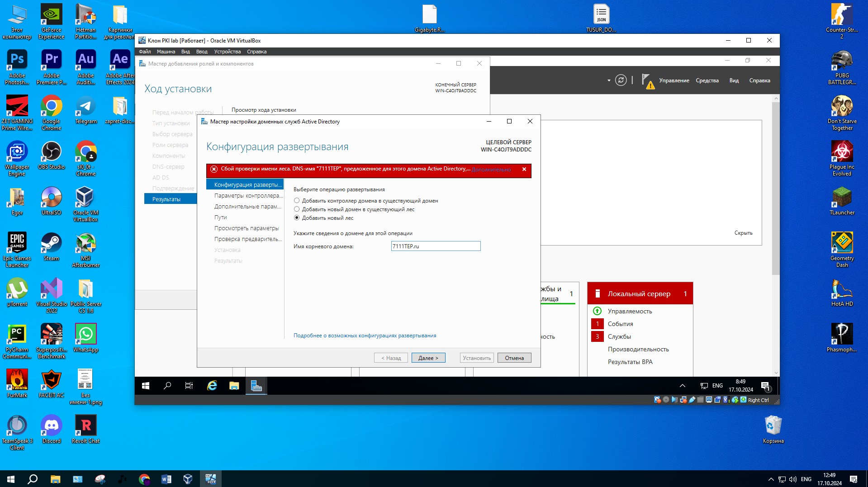
Task: Open guest Windows Start button in VM
Action: pyautogui.click(x=146, y=386)
